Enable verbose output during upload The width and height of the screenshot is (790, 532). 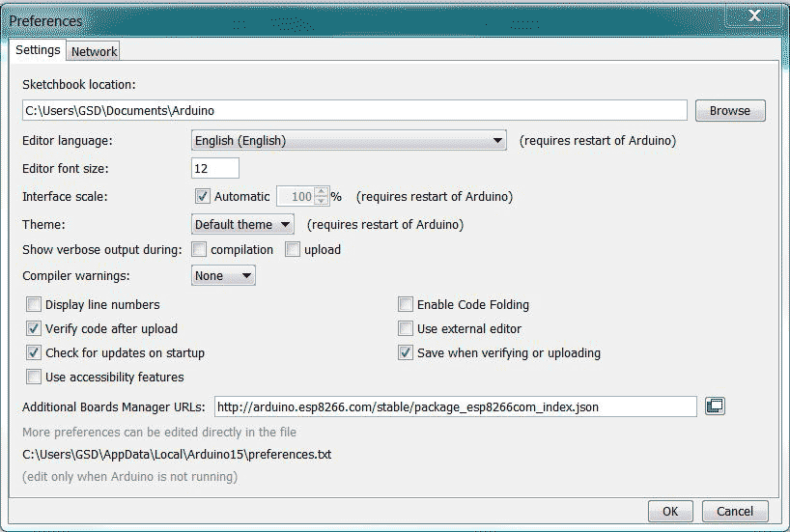tap(293, 249)
